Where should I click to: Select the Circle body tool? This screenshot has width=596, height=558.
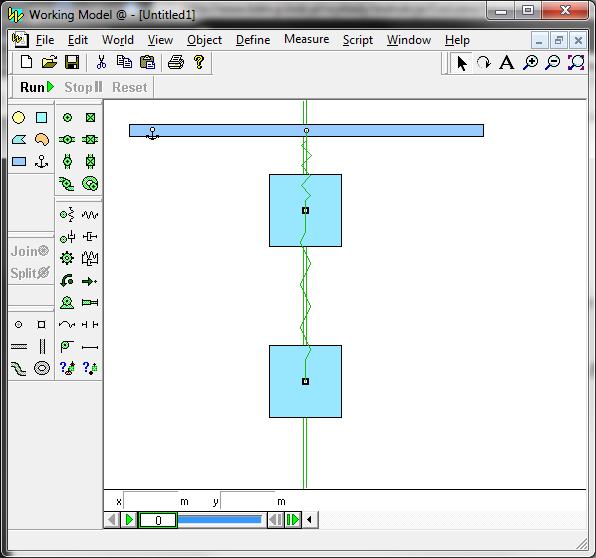coord(18,117)
